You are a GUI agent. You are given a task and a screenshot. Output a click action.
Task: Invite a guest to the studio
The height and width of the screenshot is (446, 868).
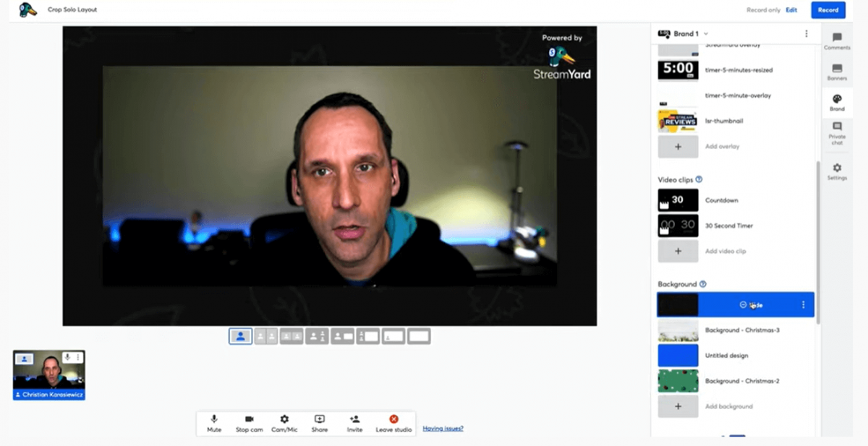click(354, 424)
